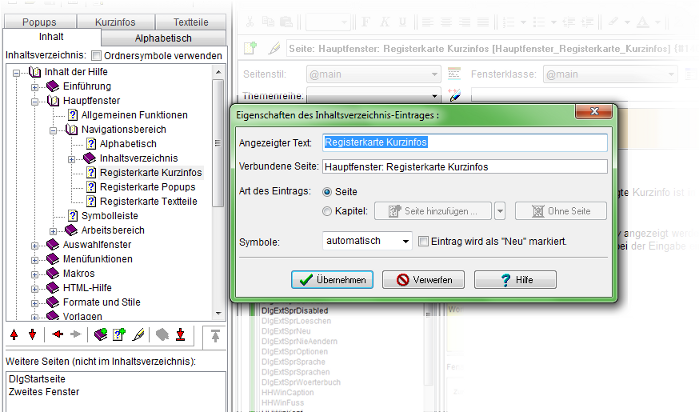Click the red left-arrow outdent icon
The image size is (699, 412).
pyautogui.click(x=57, y=334)
